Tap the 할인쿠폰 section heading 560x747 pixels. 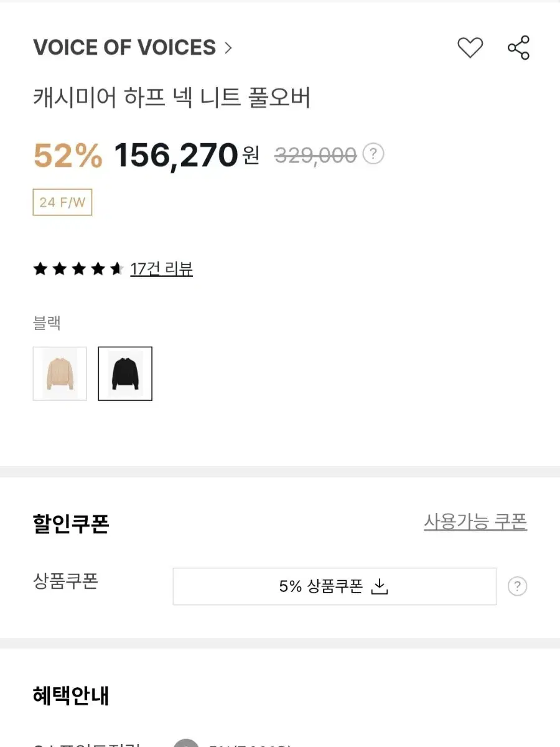pyautogui.click(x=71, y=524)
